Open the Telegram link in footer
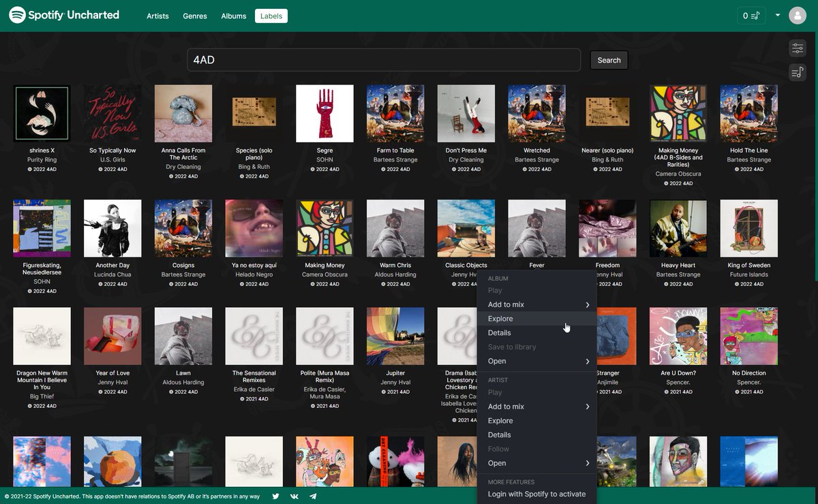 [x=313, y=497]
